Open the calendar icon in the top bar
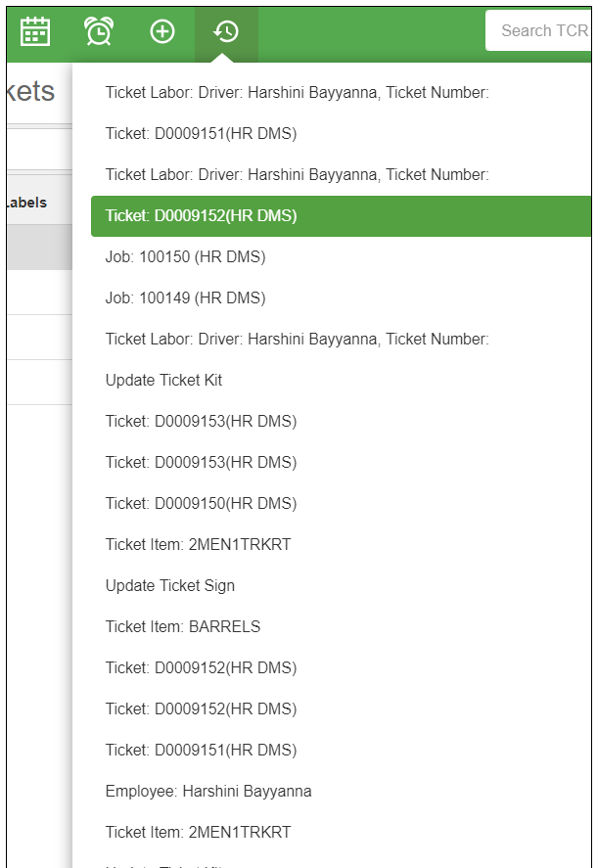Viewport: 598px width, 868px height. (35, 31)
